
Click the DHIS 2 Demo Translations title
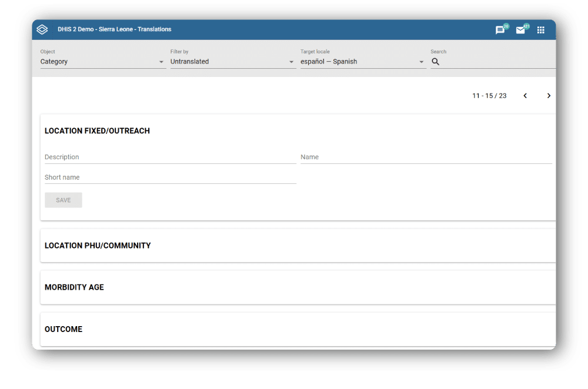(115, 29)
